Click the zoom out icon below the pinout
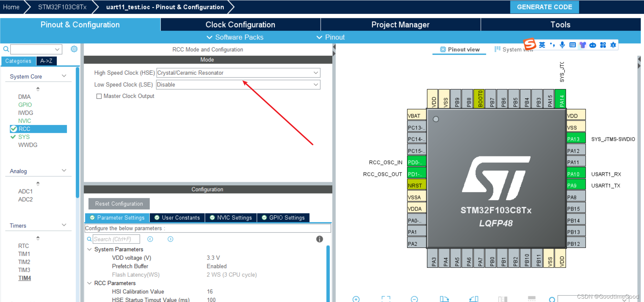The image size is (644, 302). [414, 299]
